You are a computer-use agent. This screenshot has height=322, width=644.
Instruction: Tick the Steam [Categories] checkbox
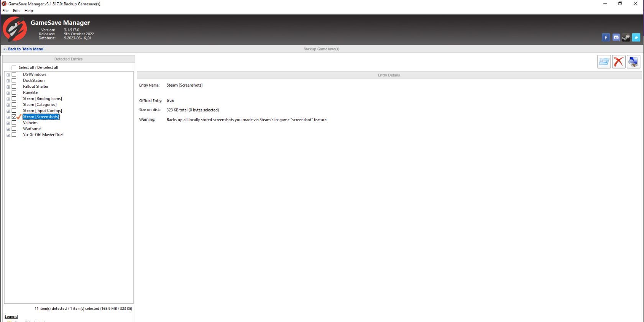click(14, 105)
